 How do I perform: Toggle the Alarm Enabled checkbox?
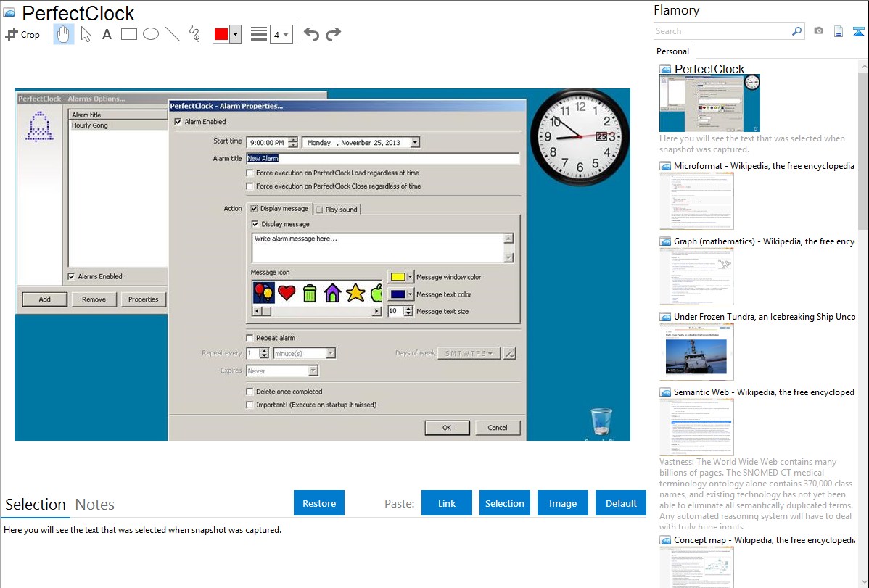coord(178,122)
